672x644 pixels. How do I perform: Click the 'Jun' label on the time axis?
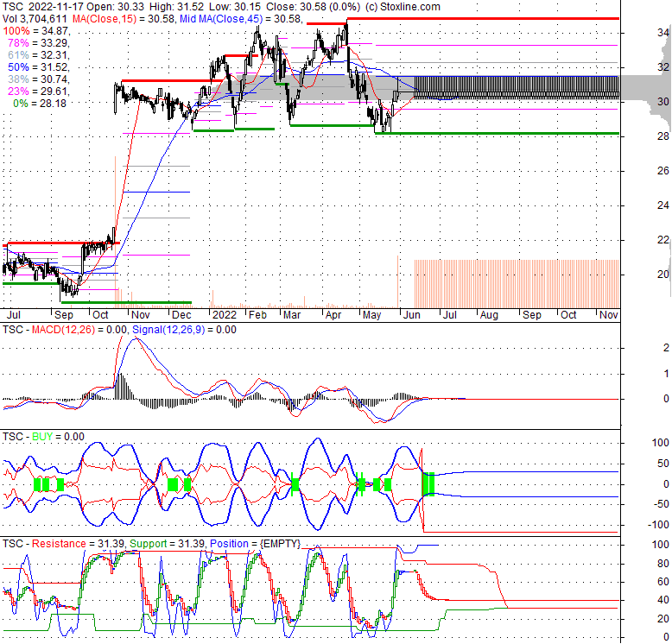tap(411, 315)
